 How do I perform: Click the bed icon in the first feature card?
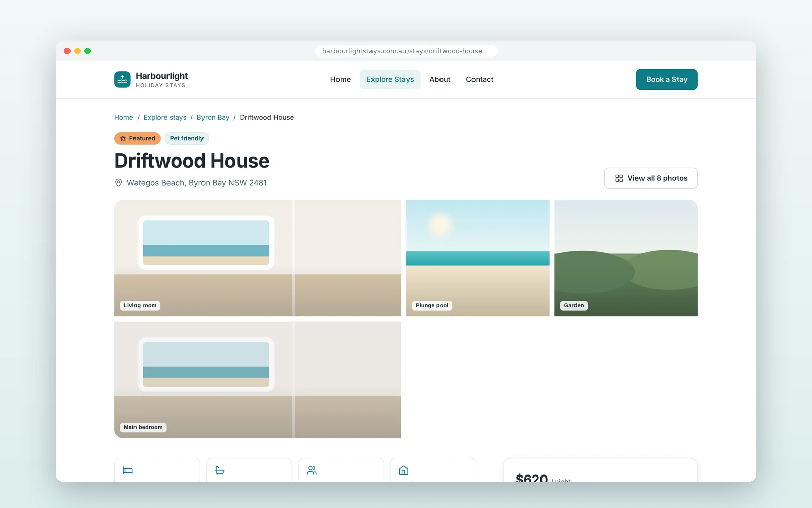click(x=128, y=470)
